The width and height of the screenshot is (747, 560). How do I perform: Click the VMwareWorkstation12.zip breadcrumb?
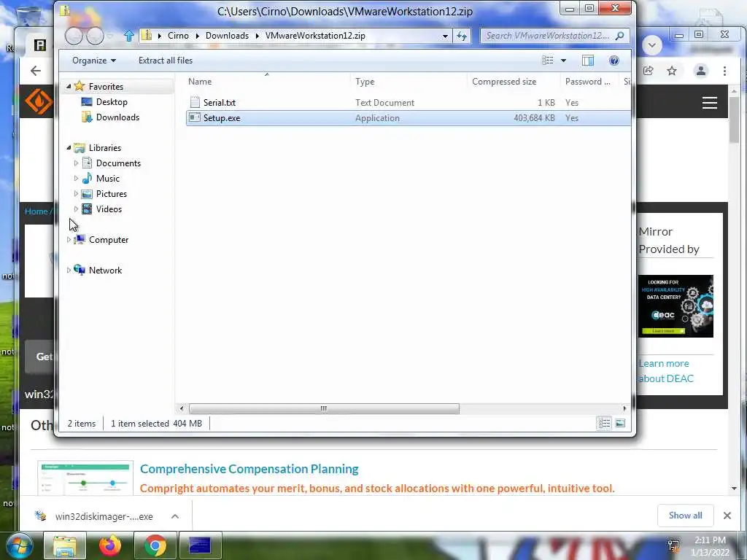[x=315, y=36]
